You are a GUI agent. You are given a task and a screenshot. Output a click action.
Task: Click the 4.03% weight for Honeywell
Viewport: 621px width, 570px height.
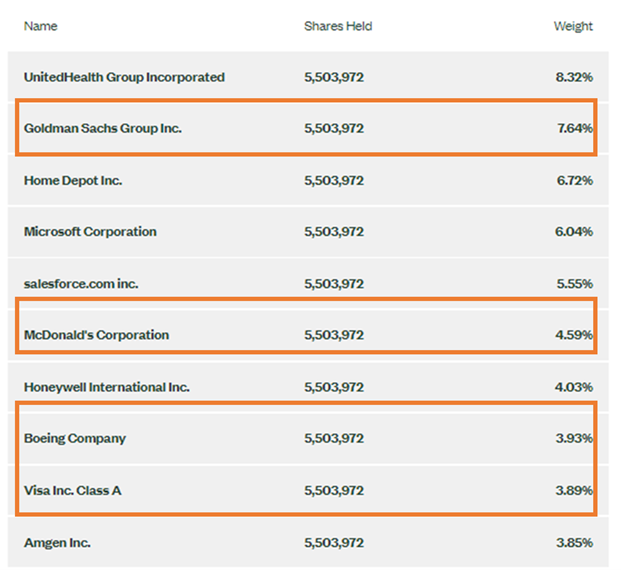(573, 387)
